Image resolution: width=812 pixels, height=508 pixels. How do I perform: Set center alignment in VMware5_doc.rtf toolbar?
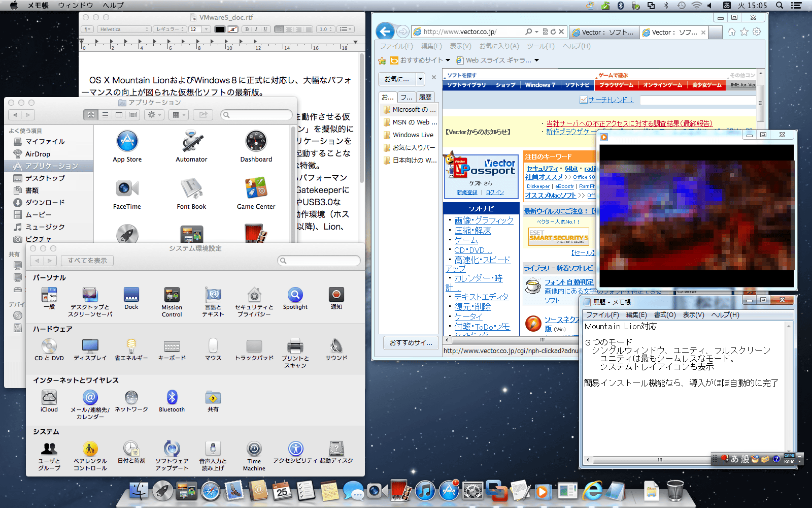[289, 29]
